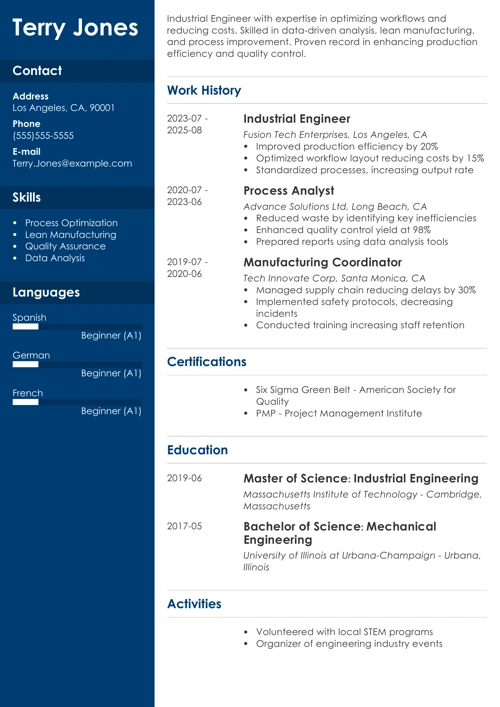Viewport: 500px width, 707px height.
Task: Select the Skills section heading
Action: pos(26,197)
